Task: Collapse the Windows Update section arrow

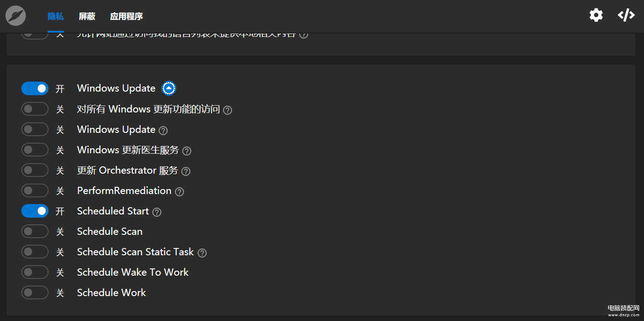Action: click(x=169, y=88)
